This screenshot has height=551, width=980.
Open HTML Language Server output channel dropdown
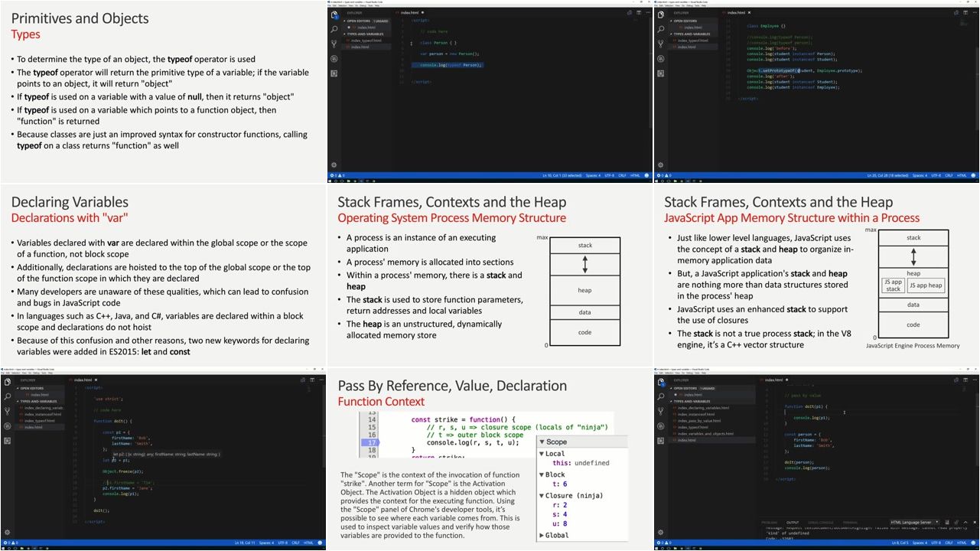tap(916, 523)
